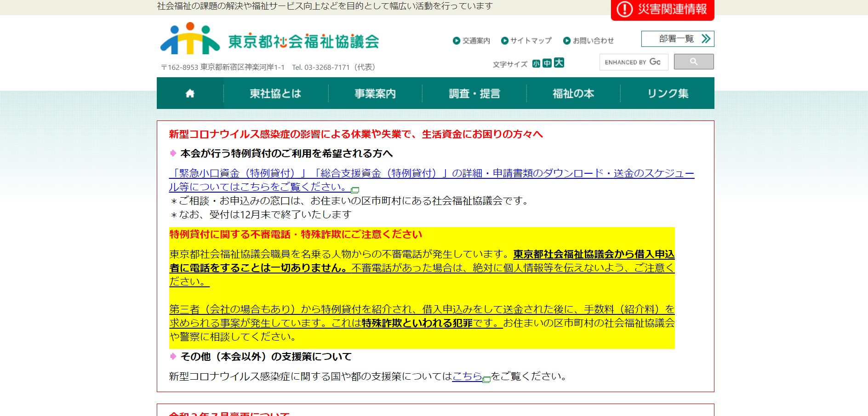Click arrow icon before お問い合わせ
This screenshot has width=868, height=416.
pyautogui.click(x=567, y=40)
